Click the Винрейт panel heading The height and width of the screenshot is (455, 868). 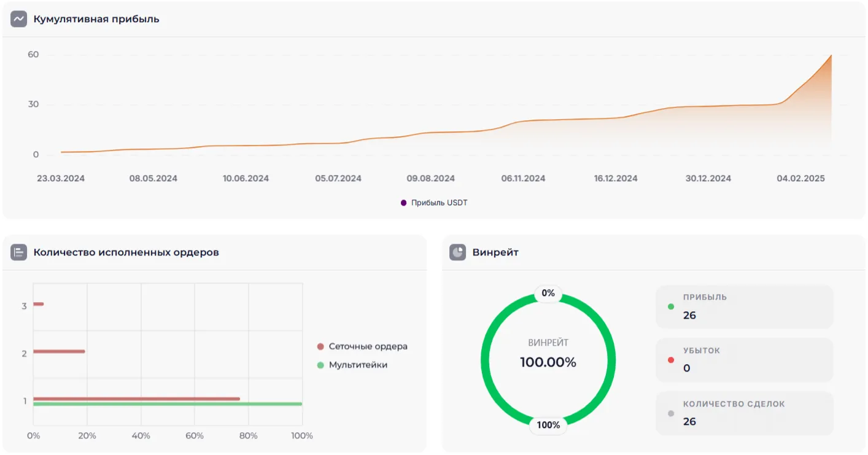(495, 252)
